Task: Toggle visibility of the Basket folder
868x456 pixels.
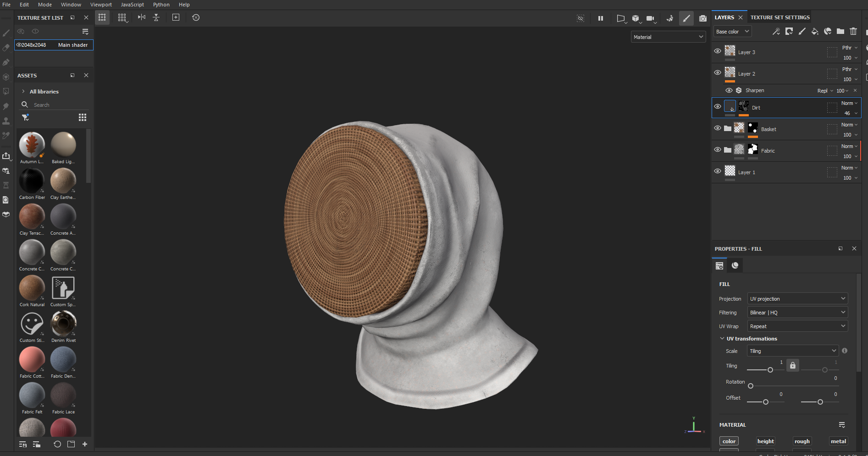Action: click(x=718, y=128)
